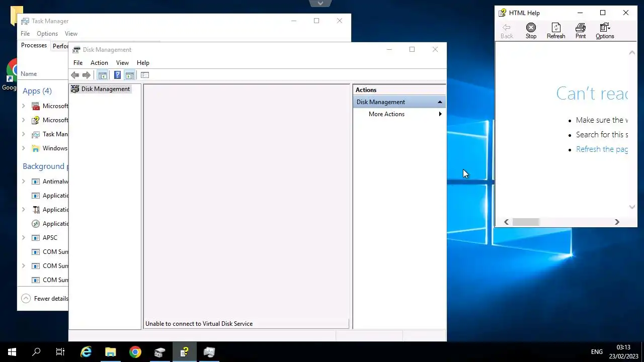Expand the Task Man process row
This screenshot has height=362, width=644.
coord(23,134)
